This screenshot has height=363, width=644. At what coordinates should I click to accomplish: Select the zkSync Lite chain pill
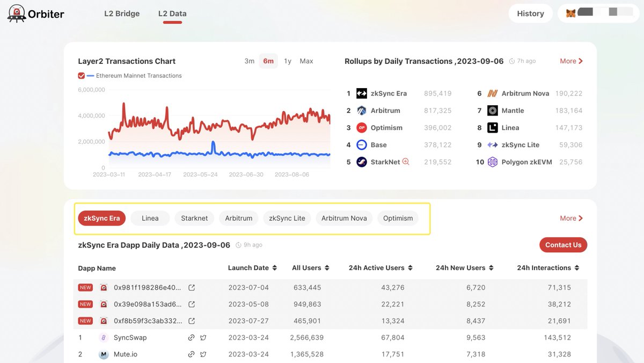287,218
